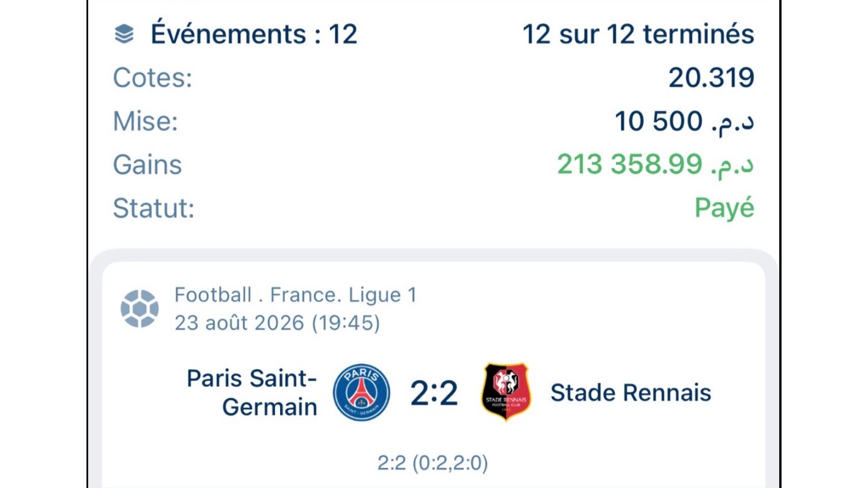Click the Mise label
The width and height of the screenshot is (868, 488).
pos(145,122)
